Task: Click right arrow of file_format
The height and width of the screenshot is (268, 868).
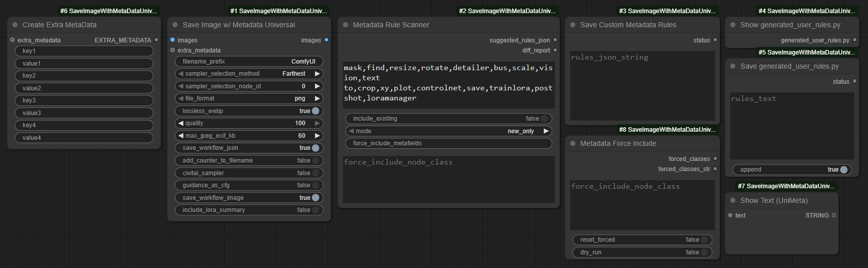Action: (x=317, y=98)
